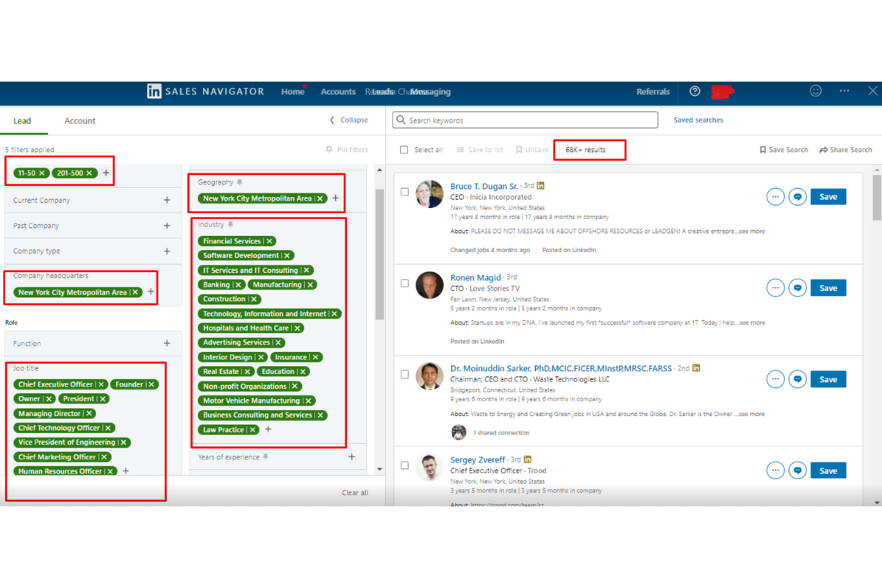Save Sergey Zvereff as lead
Screen dimensions: 882x588
828,470
